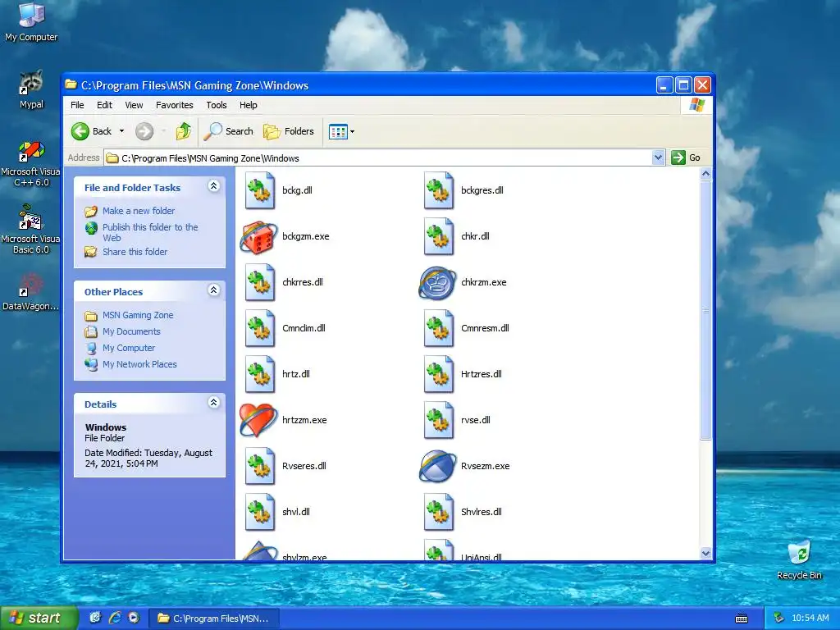Click the Back button
This screenshot has width=840, height=630.
[92, 131]
